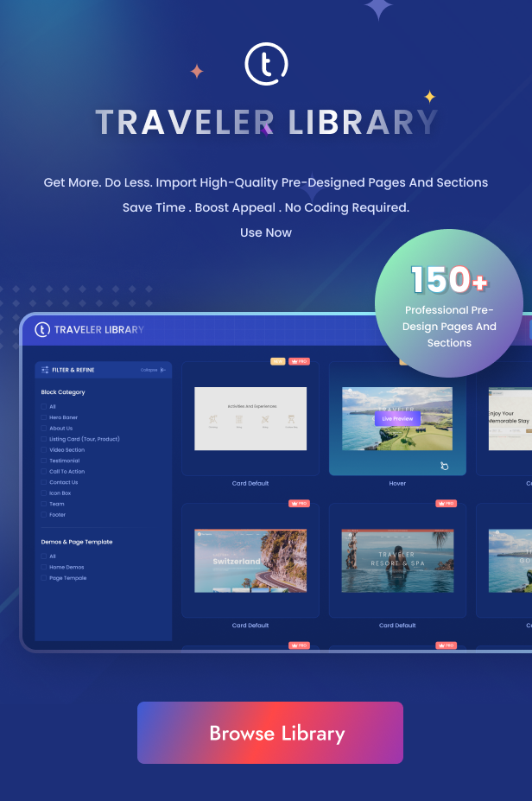The height and width of the screenshot is (801, 532).
Task: Click the Traveler Library panel header logo
Action: coord(42,329)
